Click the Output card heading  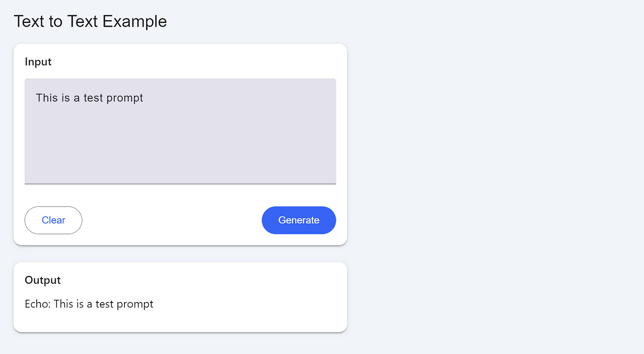point(42,280)
